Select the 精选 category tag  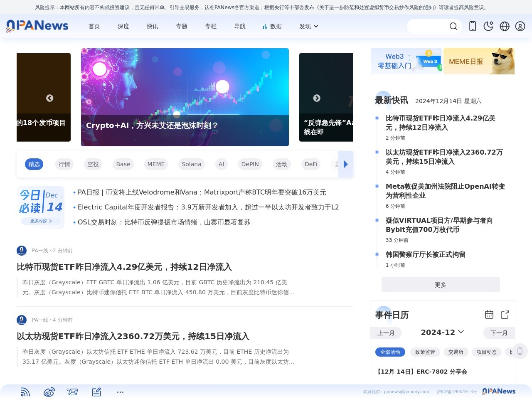(34, 164)
